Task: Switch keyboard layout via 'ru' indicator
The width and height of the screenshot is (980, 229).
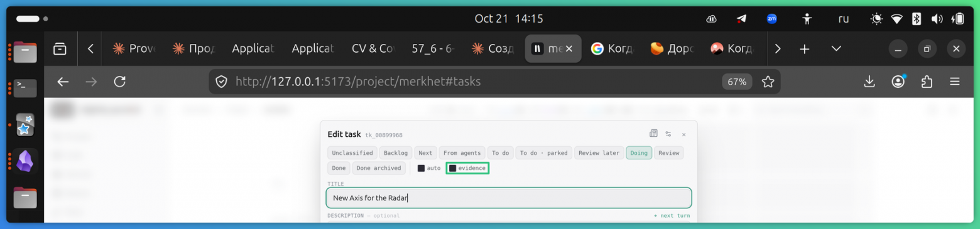Action: 844,19
